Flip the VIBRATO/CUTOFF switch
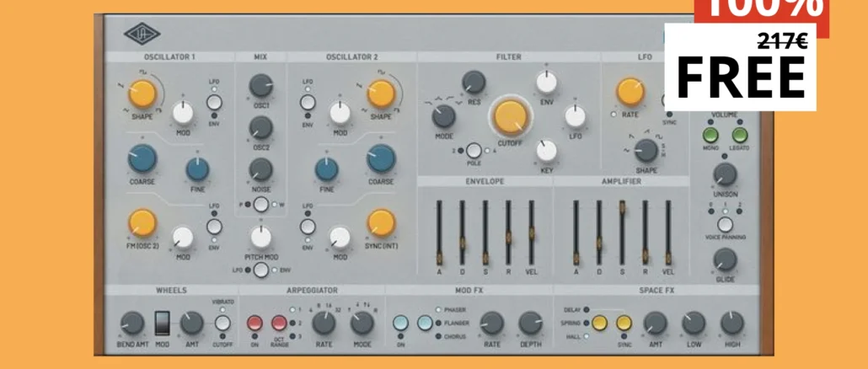The width and height of the screenshot is (868, 369). pos(222,323)
